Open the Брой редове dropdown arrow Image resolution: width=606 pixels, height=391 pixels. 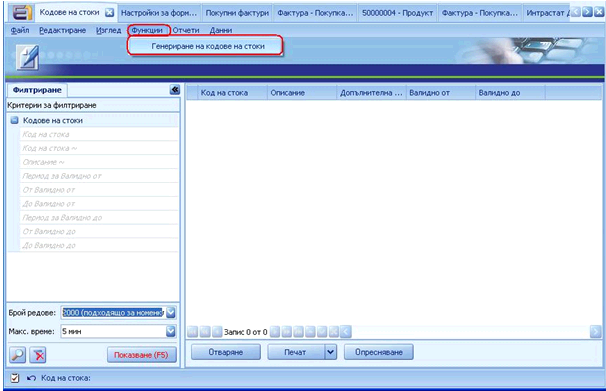(x=171, y=312)
